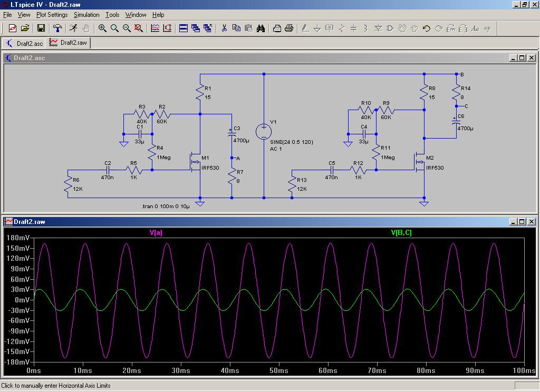Screen dimensions: 540x392
Task: Select the Diode placement tool
Action: 378,28
